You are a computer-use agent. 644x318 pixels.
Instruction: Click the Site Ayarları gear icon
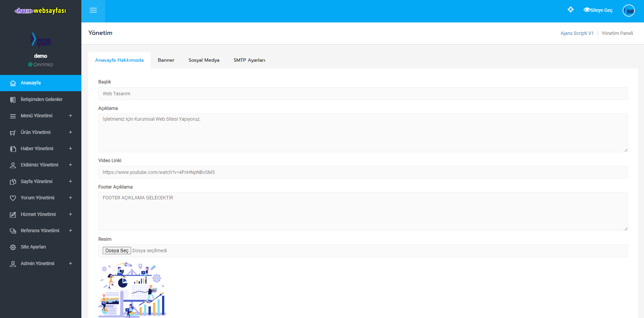13,247
